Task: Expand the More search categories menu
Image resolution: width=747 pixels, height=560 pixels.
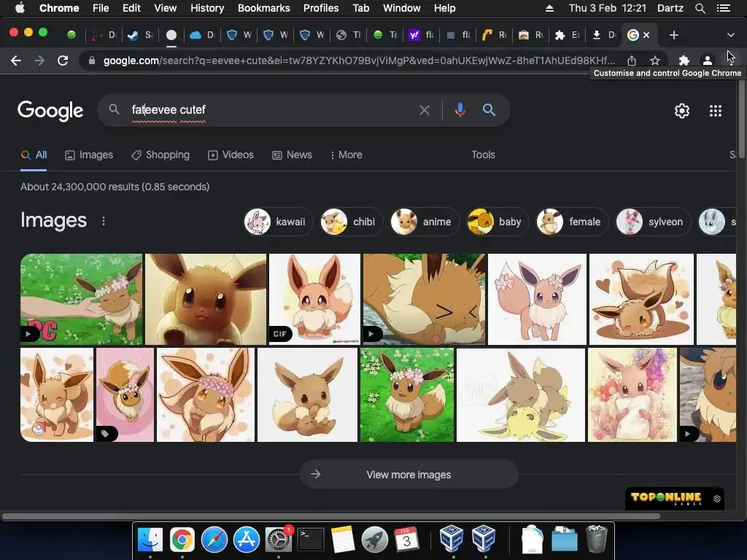Action: [347, 155]
